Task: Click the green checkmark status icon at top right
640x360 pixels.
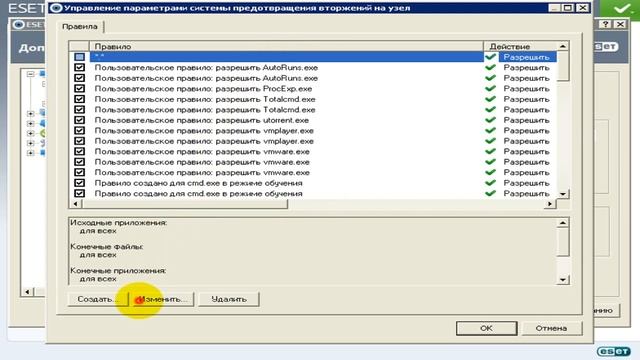Action: [622, 8]
